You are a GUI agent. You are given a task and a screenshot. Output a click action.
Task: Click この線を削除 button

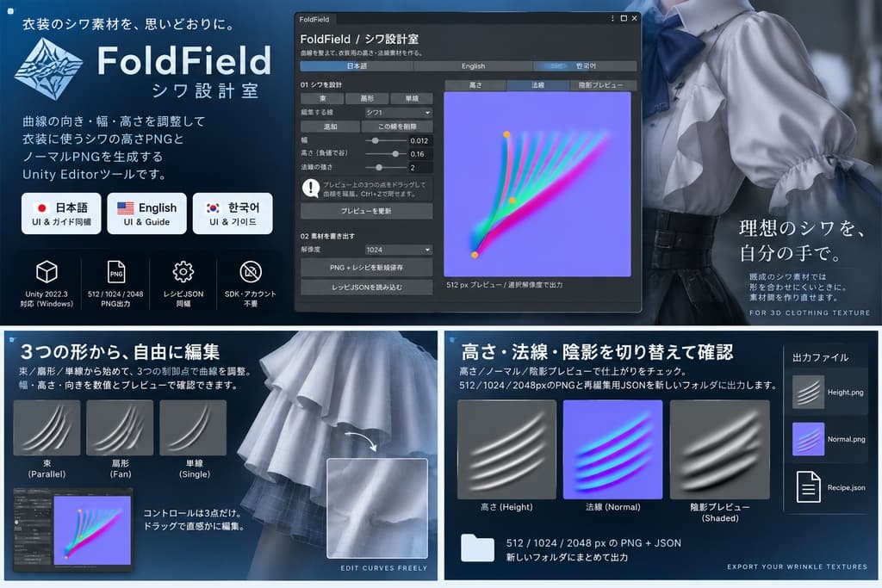point(397,127)
